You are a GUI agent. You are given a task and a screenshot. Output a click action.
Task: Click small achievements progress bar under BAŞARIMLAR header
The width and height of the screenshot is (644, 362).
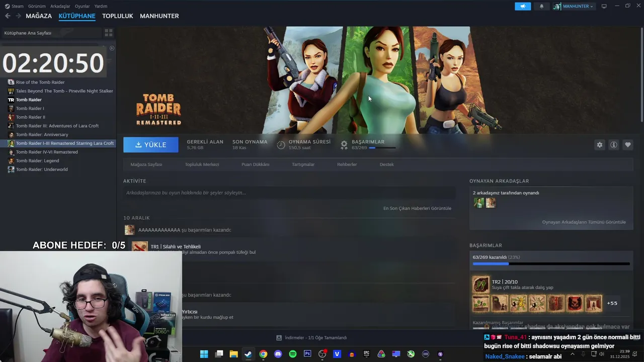tap(382, 148)
